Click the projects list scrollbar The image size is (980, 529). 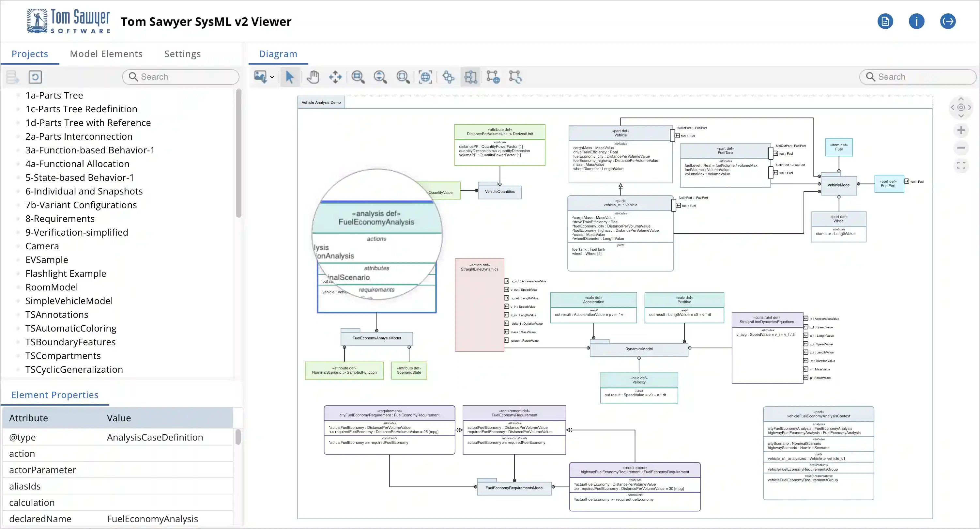238,153
